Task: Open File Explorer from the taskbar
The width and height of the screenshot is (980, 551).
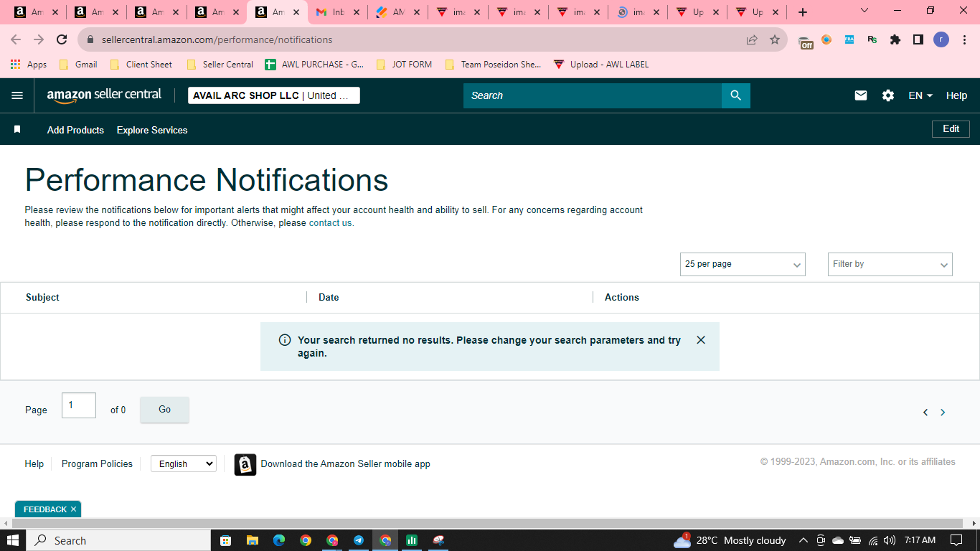Action: click(252, 540)
